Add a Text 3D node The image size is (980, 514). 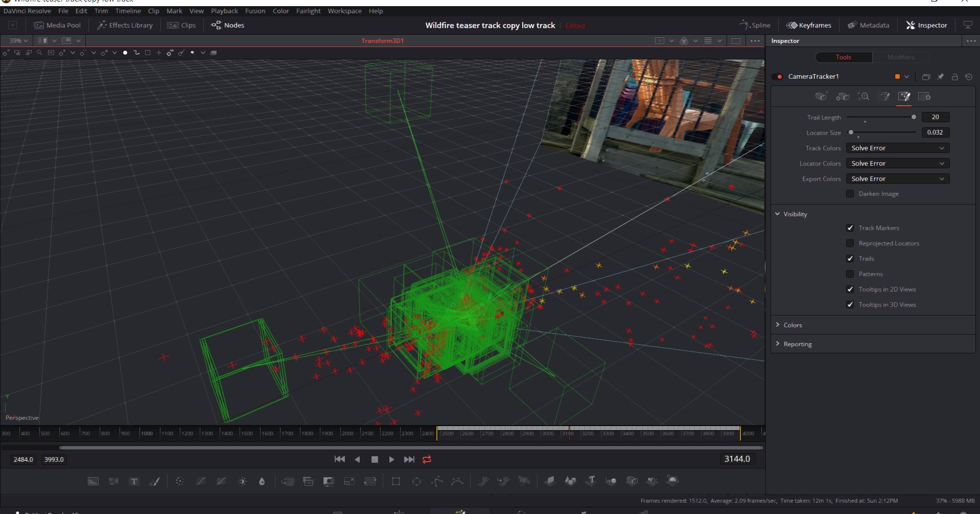(x=591, y=480)
